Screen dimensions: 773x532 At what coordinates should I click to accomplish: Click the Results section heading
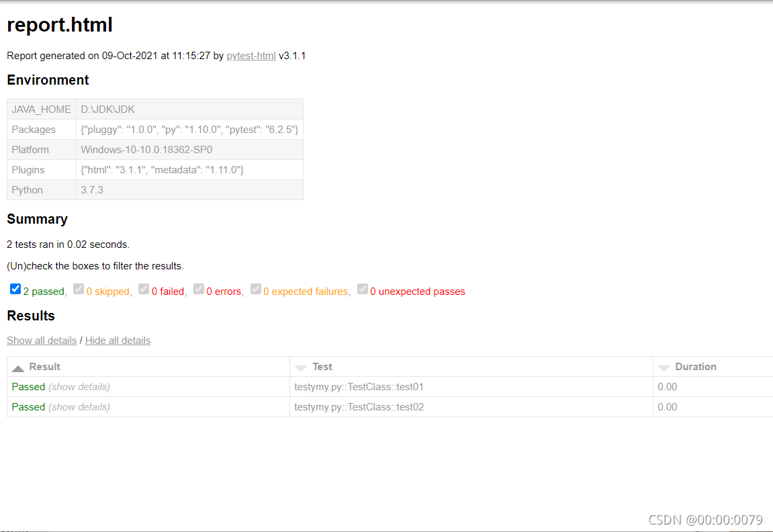[x=31, y=316]
